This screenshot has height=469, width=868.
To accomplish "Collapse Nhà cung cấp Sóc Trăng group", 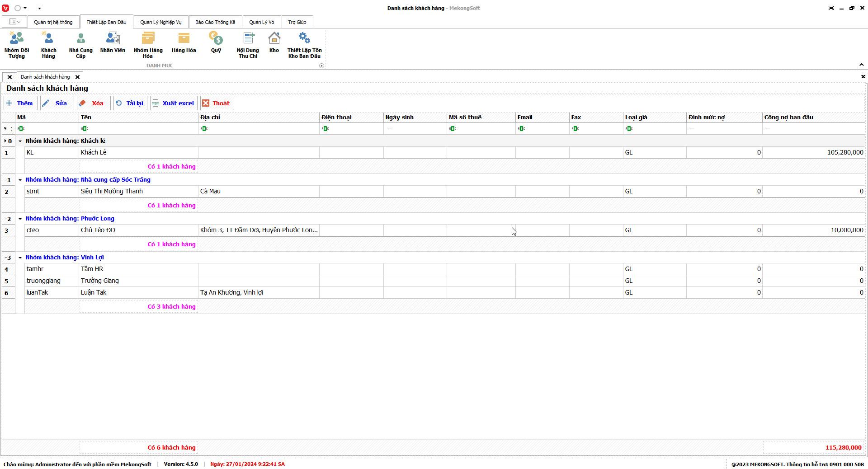I will click(x=20, y=180).
